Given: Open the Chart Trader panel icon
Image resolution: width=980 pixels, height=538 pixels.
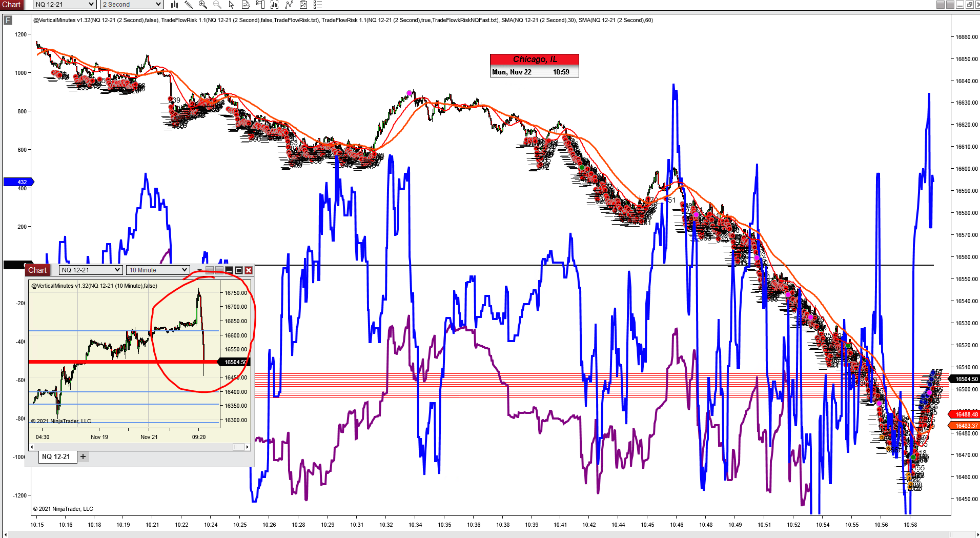Looking at the screenshot, I should (x=260, y=5).
